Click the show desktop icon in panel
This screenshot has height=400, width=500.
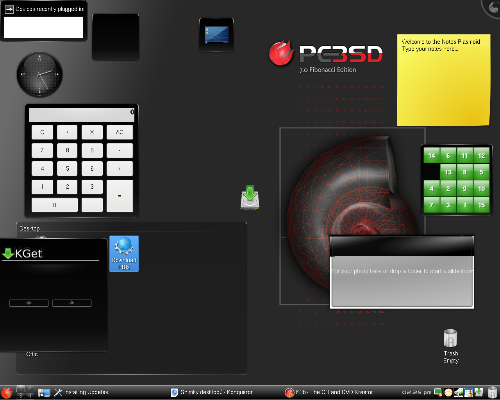[x=44, y=393]
